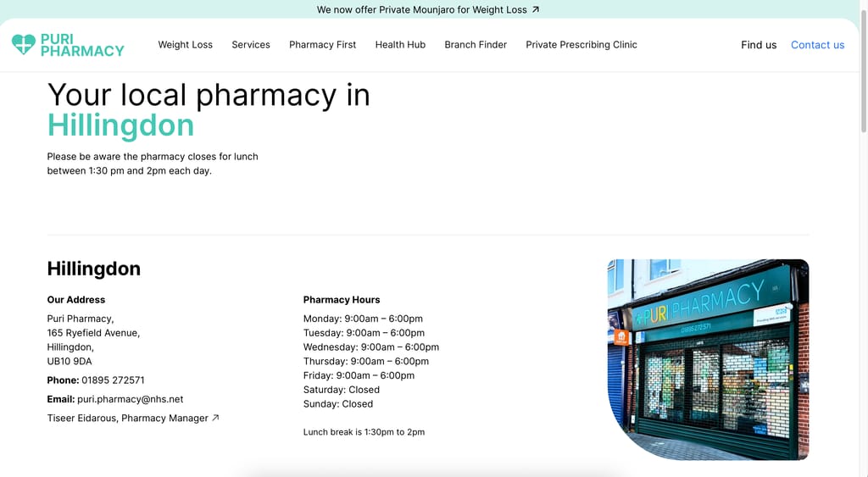Click Monday: 9:00am – 6:00pm row
This screenshot has width=868, height=477.
click(x=363, y=319)
